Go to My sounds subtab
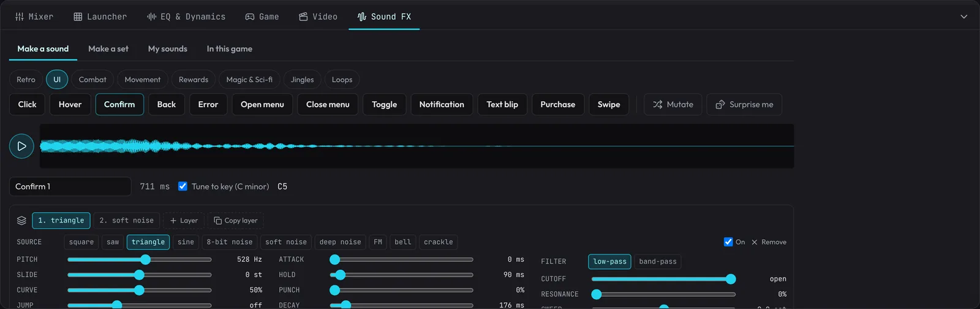The width and height of the screenshot is (980, 309). pyautogui.click(x=168, y=49)
